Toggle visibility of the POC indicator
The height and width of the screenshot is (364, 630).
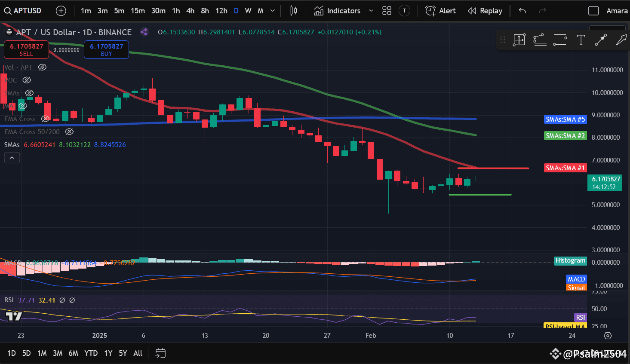(x=26, y=80)
